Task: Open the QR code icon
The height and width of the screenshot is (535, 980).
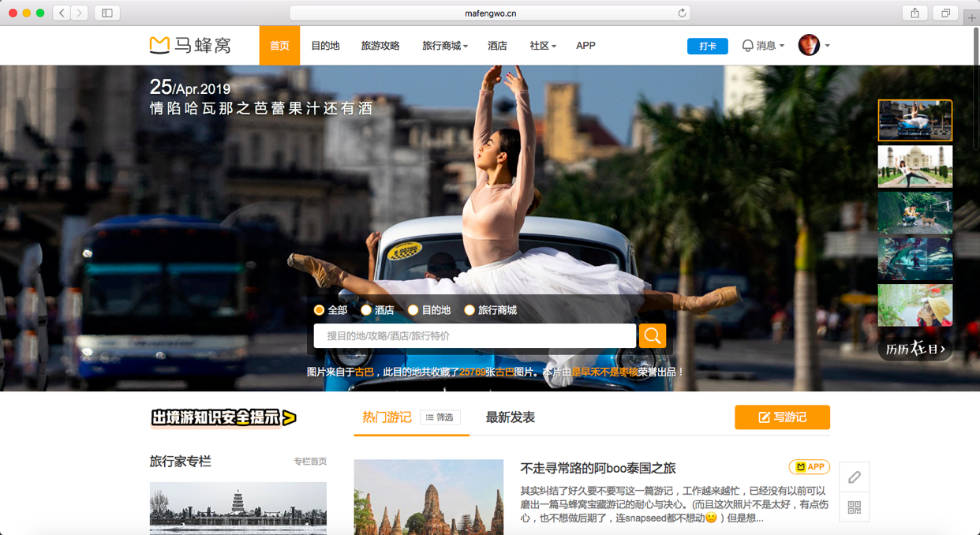Action: 854,507
